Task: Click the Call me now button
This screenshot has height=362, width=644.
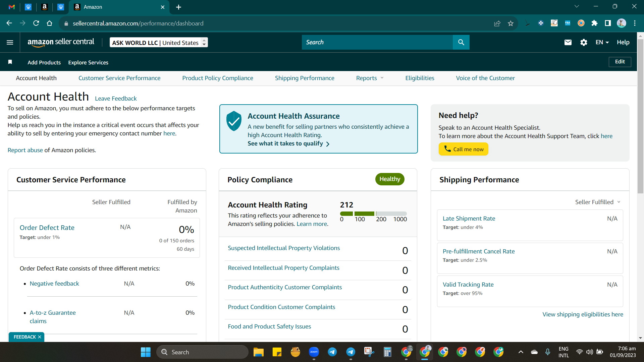Action: click(463, 149)
